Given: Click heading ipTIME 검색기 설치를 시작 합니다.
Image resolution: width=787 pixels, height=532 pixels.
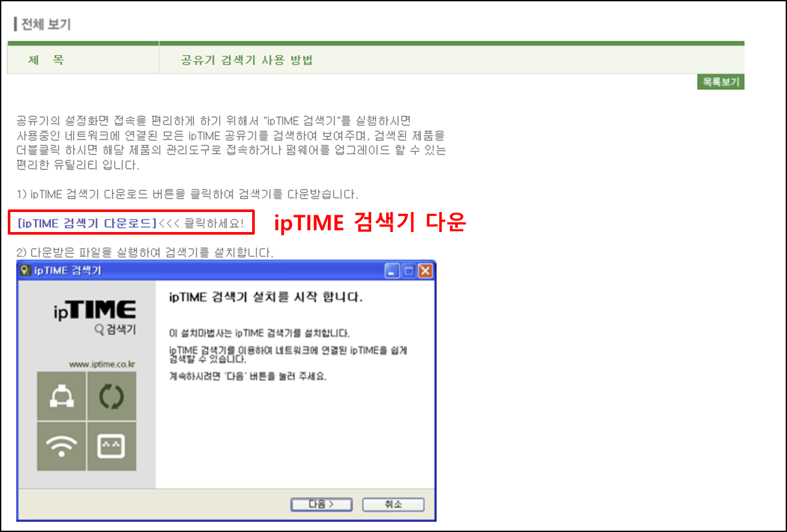Looking at the screenshot, I should tap(266, 298).
